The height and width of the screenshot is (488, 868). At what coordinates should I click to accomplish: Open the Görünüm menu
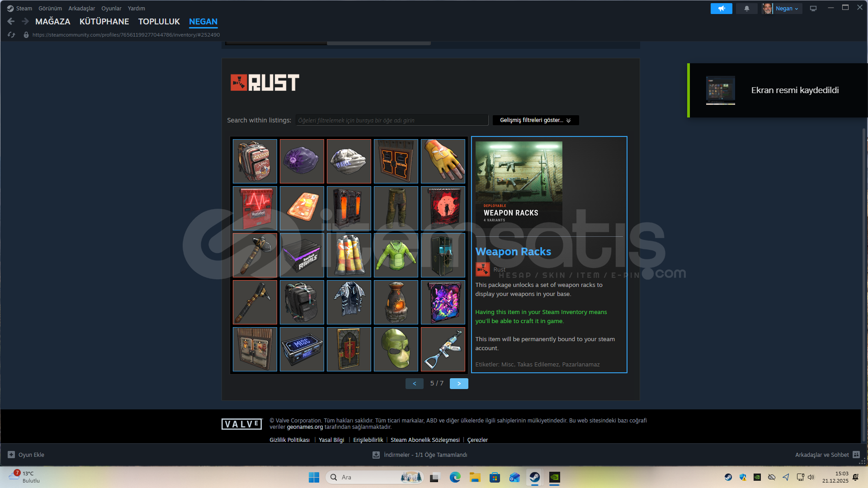pos(50,9)
